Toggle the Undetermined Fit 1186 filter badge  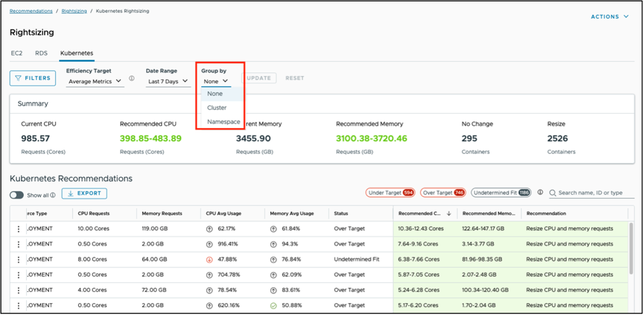pyautogui.click(x=501, y=193)
